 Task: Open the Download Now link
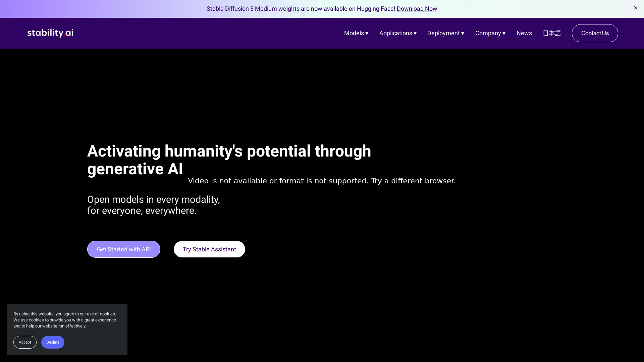[417, 9]
